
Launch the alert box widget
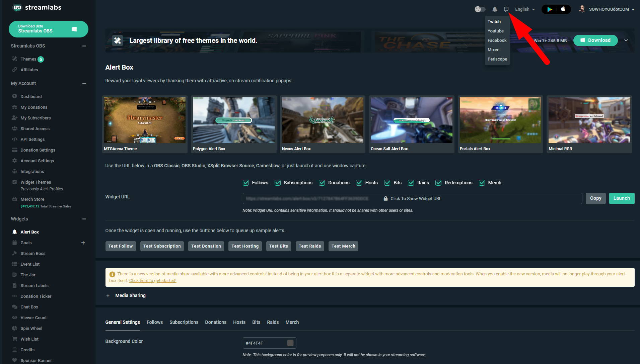coord(622,198)
